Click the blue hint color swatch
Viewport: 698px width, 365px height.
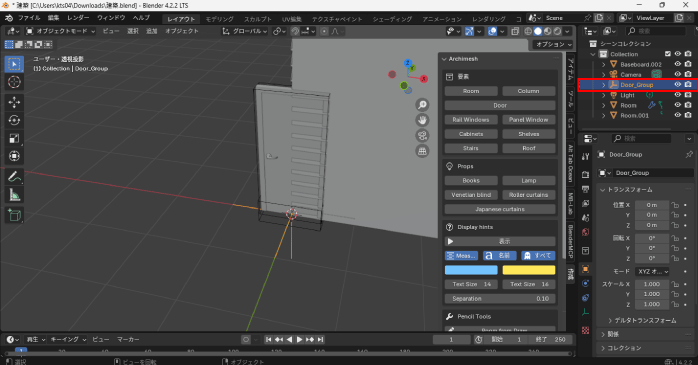[x=471, y=270]
